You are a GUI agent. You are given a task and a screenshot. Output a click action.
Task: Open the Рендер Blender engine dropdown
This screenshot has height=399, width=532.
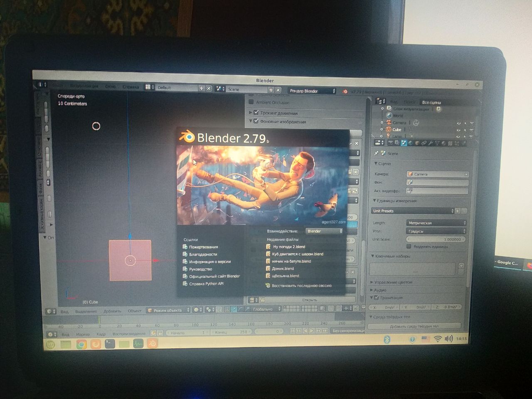[x=312, y=91]
